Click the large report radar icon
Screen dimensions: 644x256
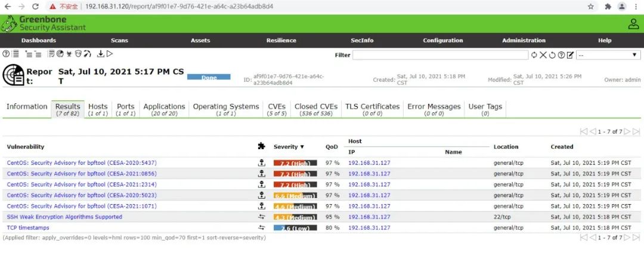click(13, 75)
